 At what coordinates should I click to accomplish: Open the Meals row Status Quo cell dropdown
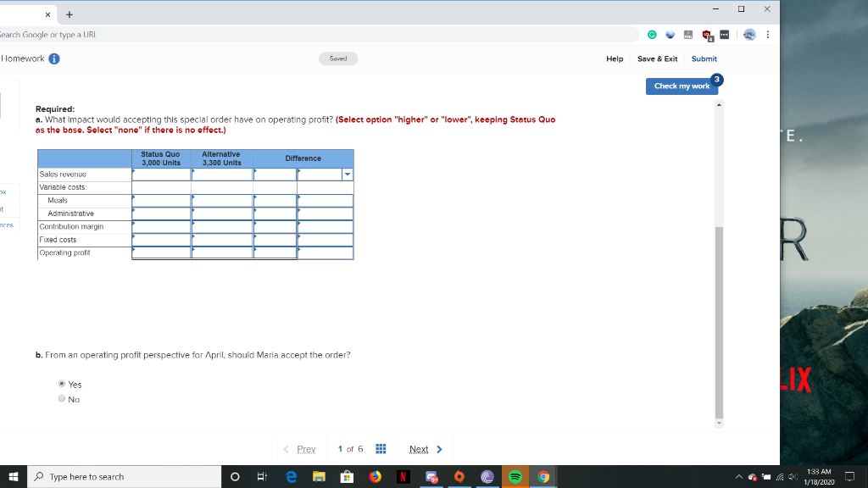(x=161, y=200)
